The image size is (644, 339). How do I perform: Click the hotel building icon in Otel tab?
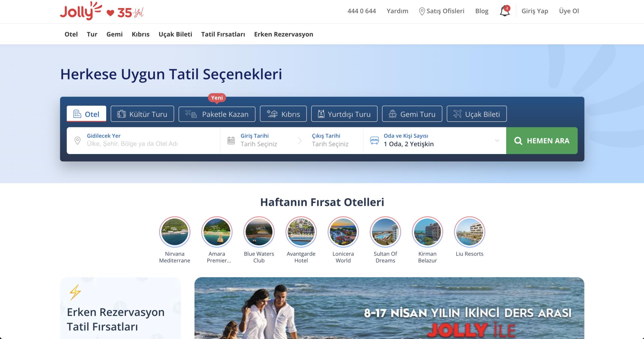coord(77,114)
